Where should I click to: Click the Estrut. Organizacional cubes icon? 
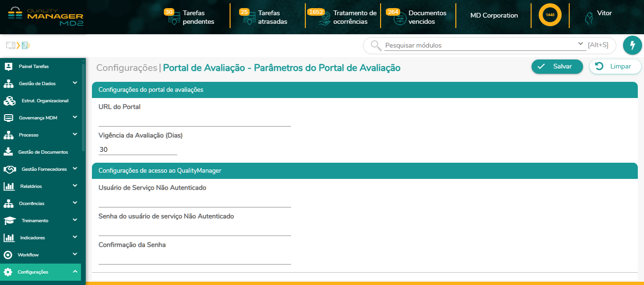tap(10, 101)
